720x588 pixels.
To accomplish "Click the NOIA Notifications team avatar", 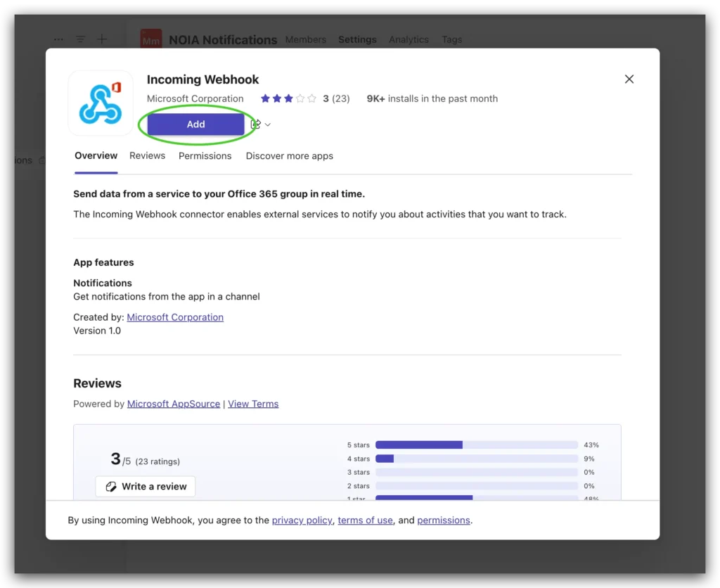I will (x=150, y=40).
